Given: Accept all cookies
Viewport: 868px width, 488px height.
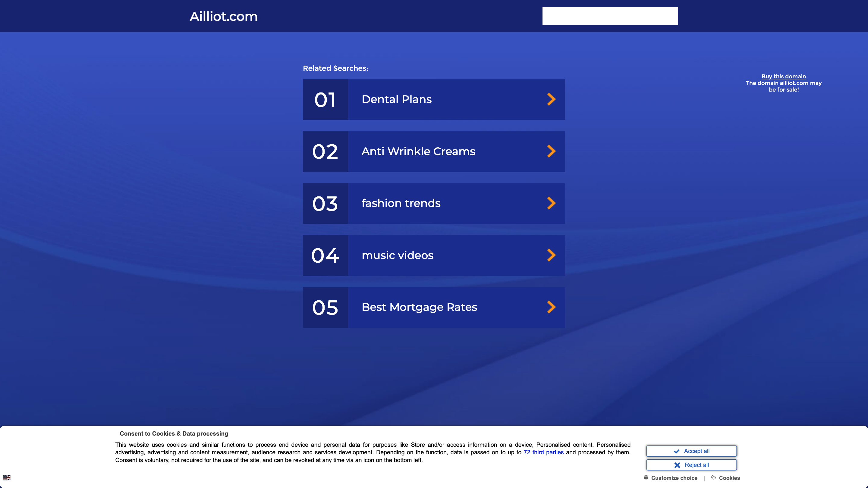Looking at the screenshot, I should tap(691, 451).
